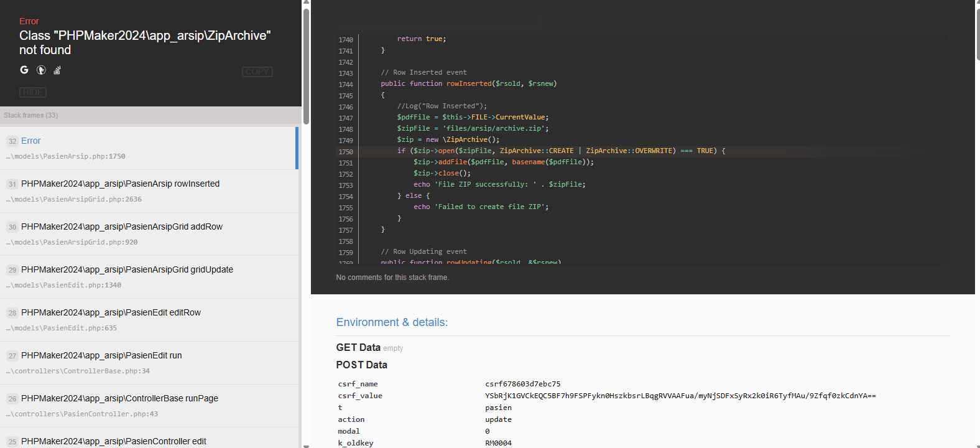Screen dimensions: 980x448
Task: Click 'No comments for this stack frame'
Action: (x=392, y=278)
